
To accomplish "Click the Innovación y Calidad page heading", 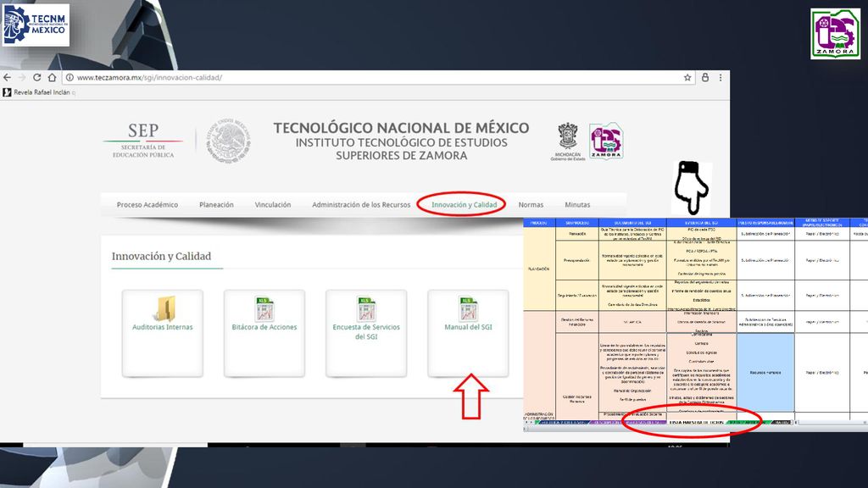I will click(x=161, y=256).
